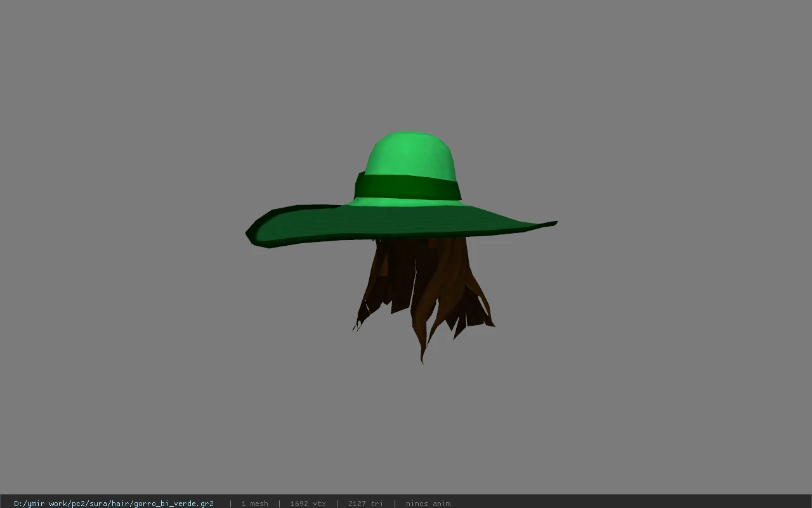Click the '1 mesh' status entry

tap(254, 504)
